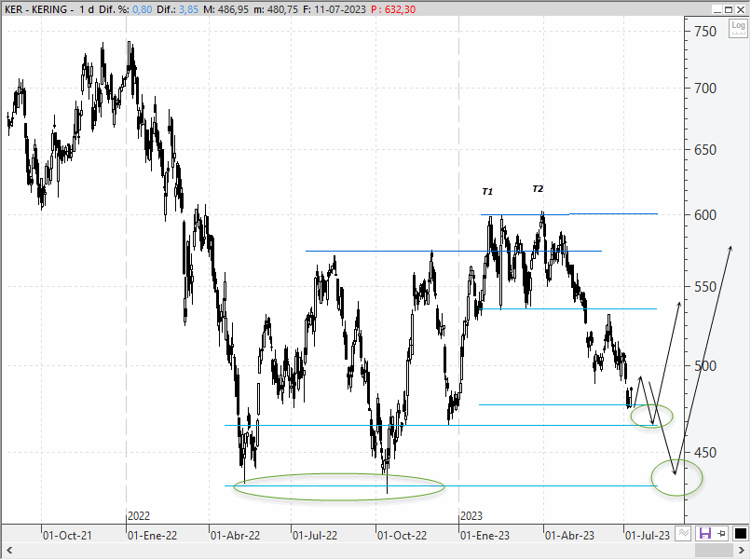Open the black color swatch

click(x=741, y=533)
